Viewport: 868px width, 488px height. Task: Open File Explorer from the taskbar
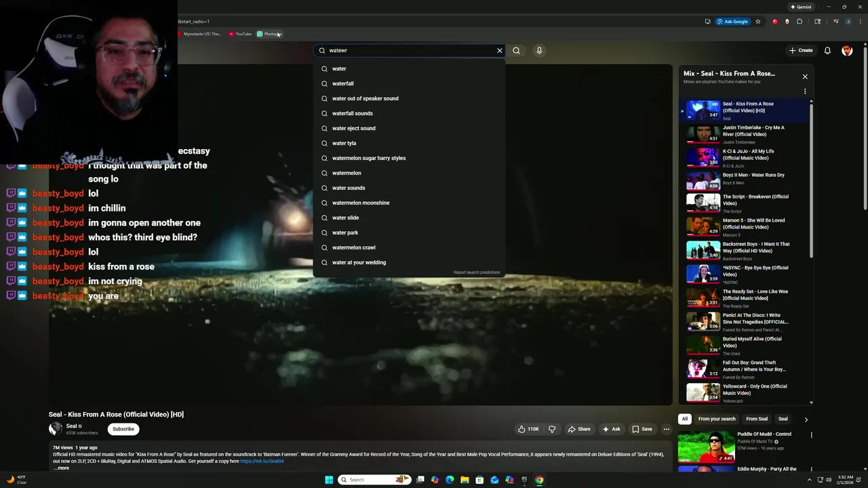[465, 480]
